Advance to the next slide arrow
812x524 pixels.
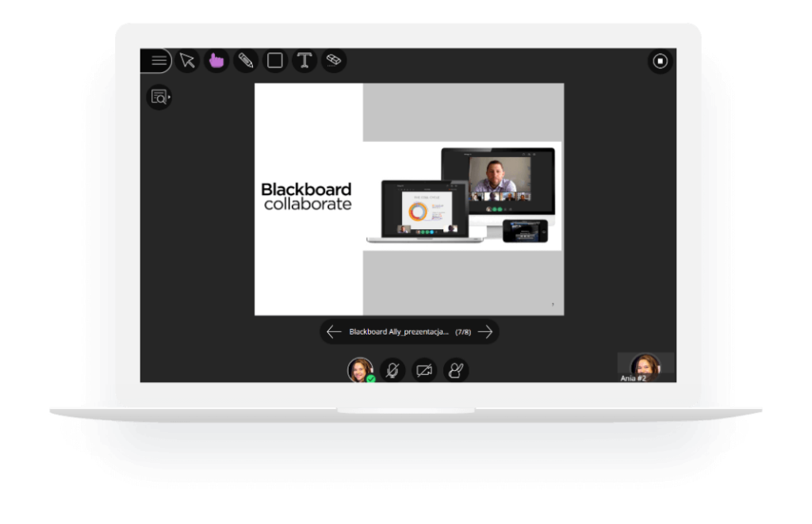[x=485, y=331]
